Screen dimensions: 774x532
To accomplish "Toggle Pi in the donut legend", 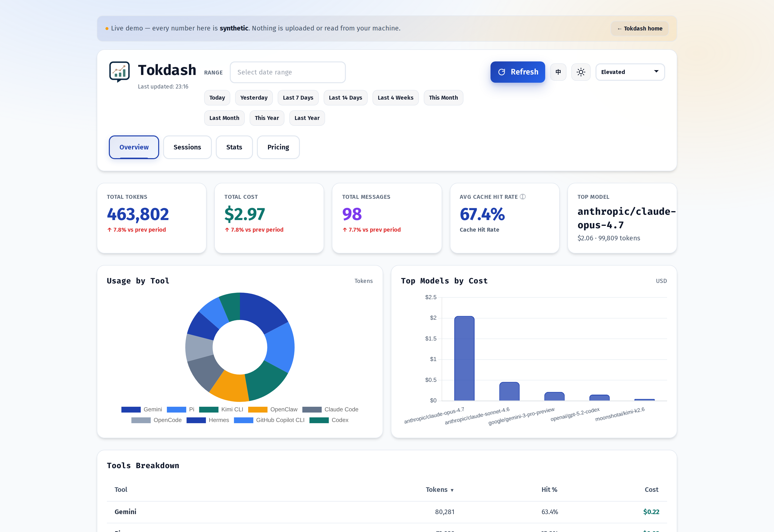I will point(180,409).
